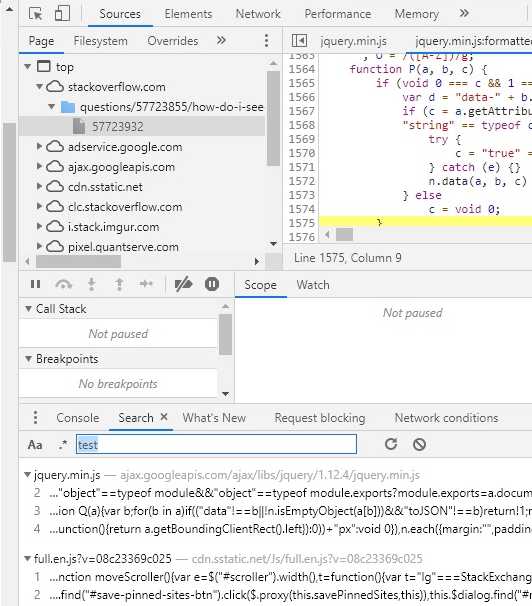Click file tree horizontal scrollbar thumb
Screen dimensions: 532x606
point(78,262)
